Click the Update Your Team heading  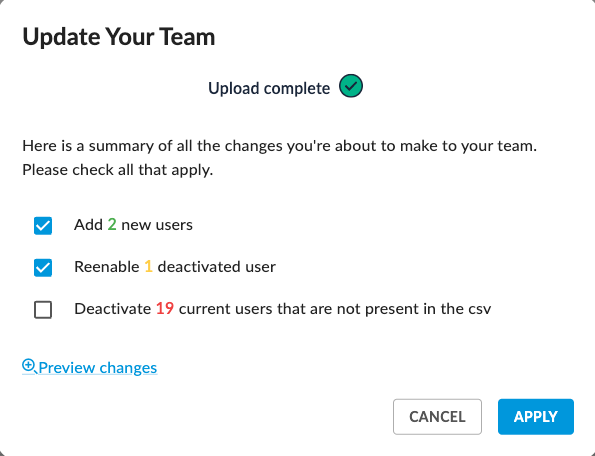pos(119,37)
